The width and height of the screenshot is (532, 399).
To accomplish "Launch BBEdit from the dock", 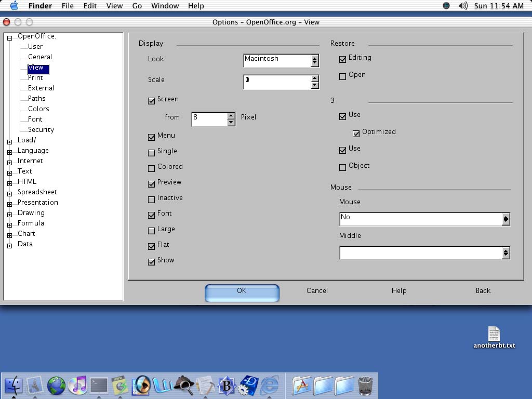I will pyautogui.click(x=227, y=385).
